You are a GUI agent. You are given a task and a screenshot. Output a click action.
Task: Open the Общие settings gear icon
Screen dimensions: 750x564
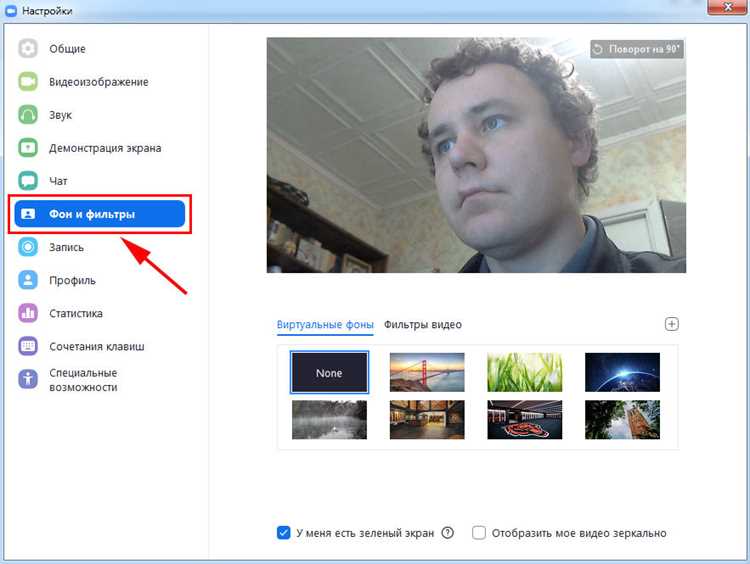[x=28, y=49]
